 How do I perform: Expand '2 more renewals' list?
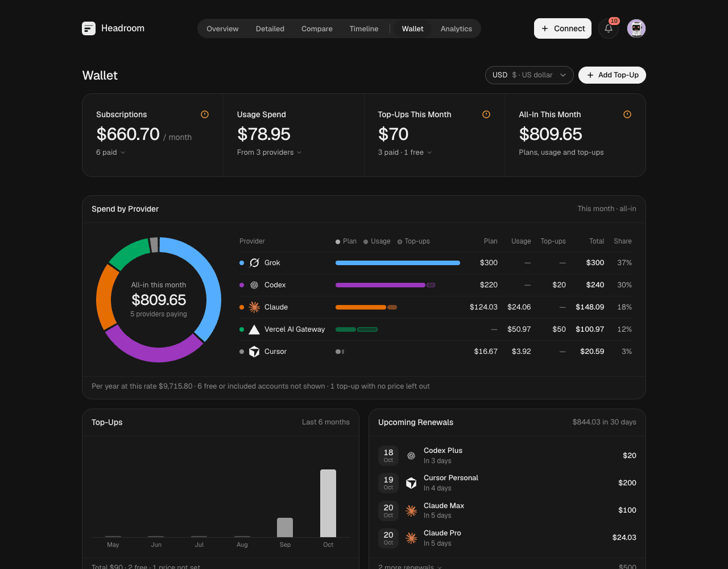[x=410, y=567]
